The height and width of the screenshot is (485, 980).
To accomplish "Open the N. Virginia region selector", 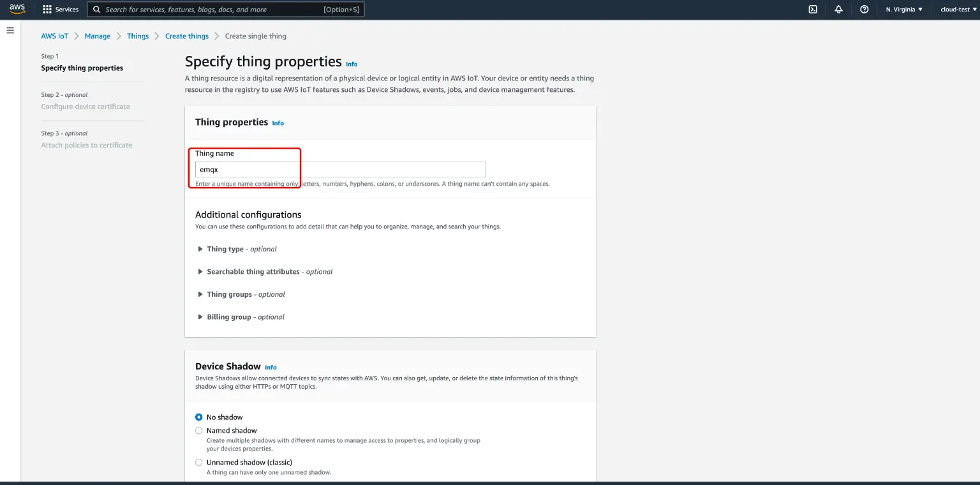I will [x=904, y=9].
